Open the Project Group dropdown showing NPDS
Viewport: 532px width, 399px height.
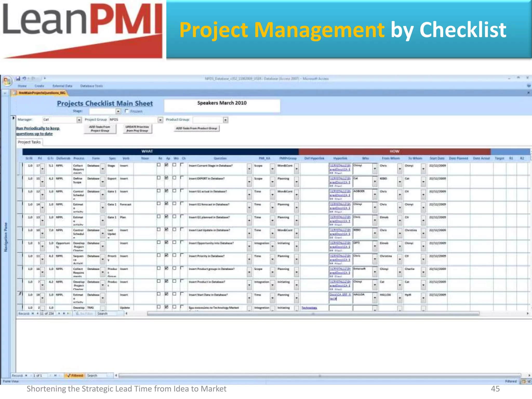[x=160, y=120]
